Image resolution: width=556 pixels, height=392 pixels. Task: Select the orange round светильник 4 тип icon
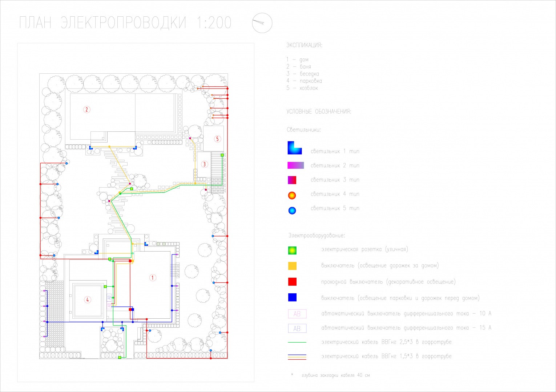pos(292,196)
